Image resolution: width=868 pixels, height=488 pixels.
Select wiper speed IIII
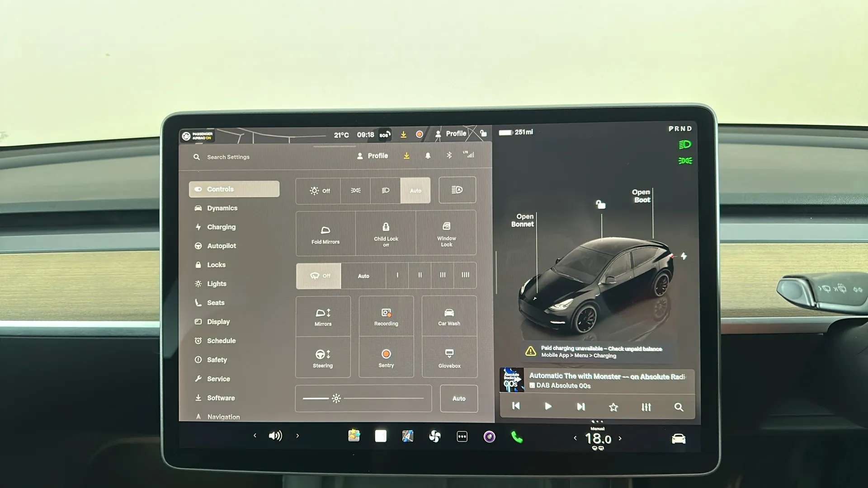coord(465,275)
